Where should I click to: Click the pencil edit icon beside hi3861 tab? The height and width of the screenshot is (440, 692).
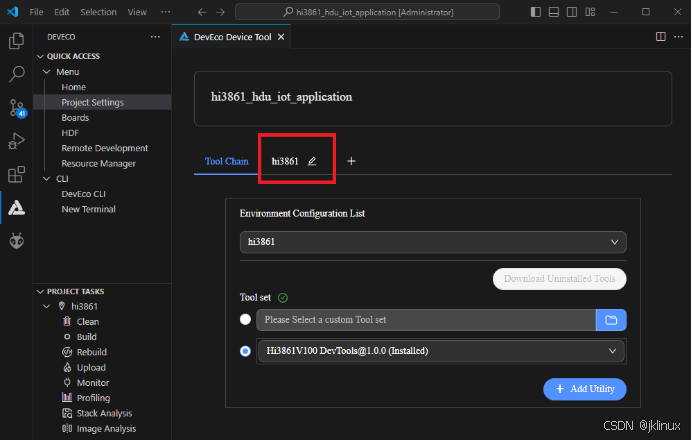point(312,161)
